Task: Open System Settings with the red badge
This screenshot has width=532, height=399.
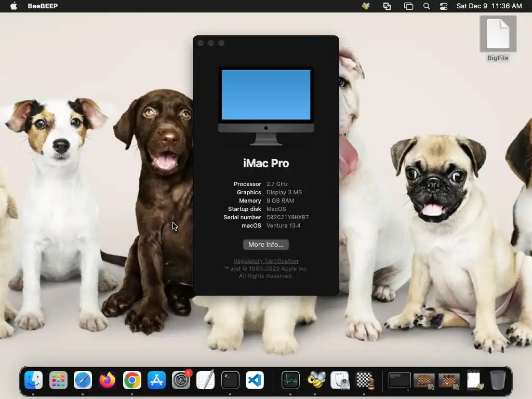Action: tap(181, 380)
